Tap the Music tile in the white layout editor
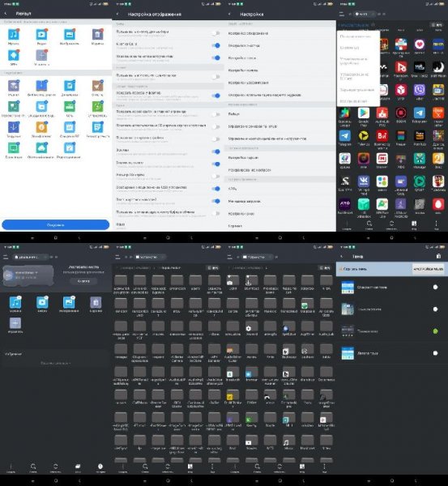 point(13,34)
